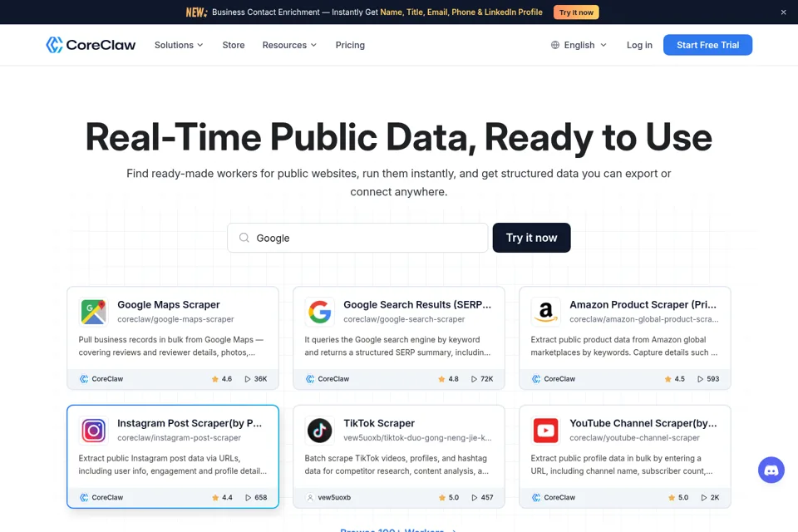Click star rating 4.8 on Google Search card

click(448, 379)
